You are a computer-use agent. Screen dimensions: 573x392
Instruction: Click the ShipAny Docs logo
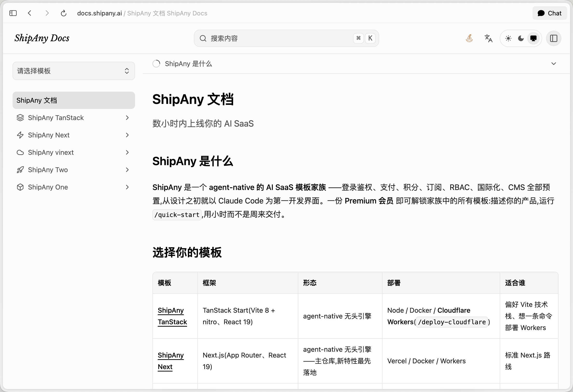(x=42, y=38)
